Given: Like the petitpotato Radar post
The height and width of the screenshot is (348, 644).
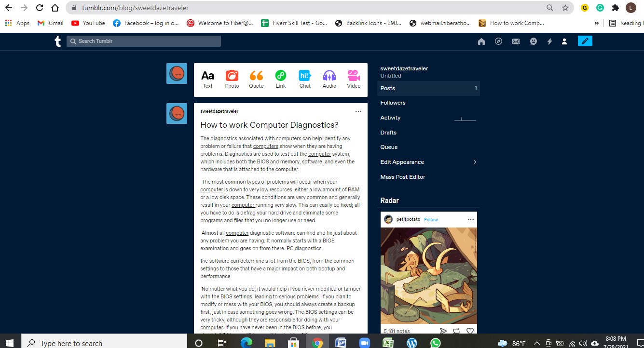Looking at the screenshot, I should pos(470,331).
